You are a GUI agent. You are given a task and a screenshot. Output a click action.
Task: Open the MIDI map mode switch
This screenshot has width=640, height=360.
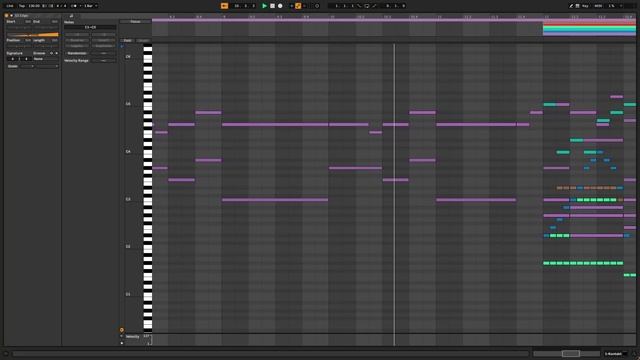click(x=598, y=6)
